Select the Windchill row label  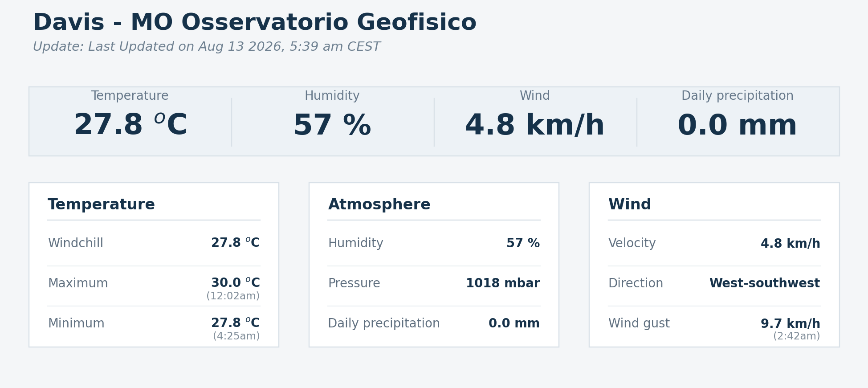[x=76, y=243]
